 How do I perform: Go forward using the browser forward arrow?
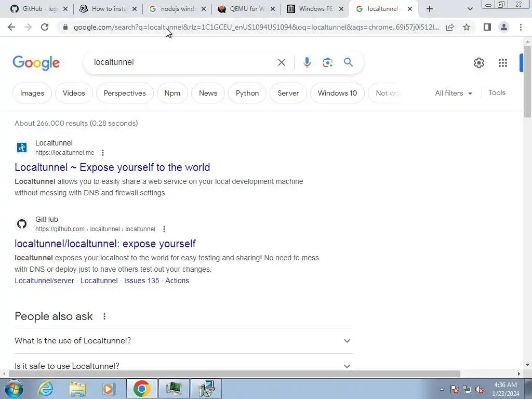click(x=28, y=27)
